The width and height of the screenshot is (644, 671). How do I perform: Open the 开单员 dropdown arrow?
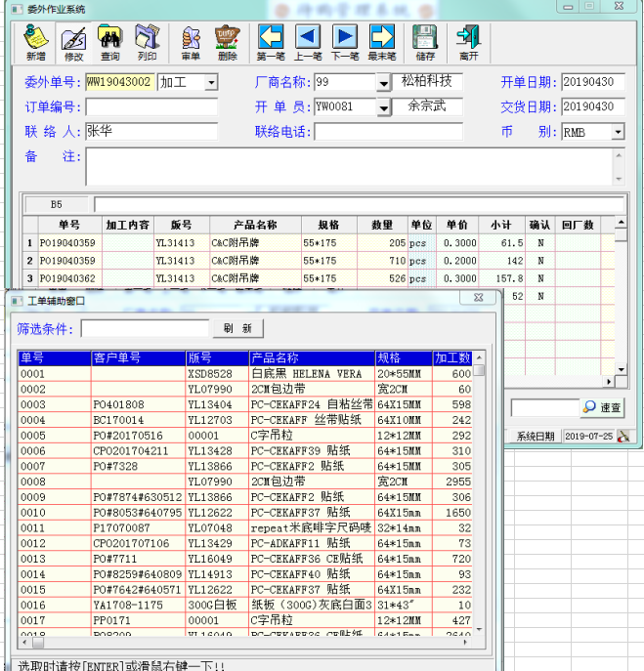[384, 107]
